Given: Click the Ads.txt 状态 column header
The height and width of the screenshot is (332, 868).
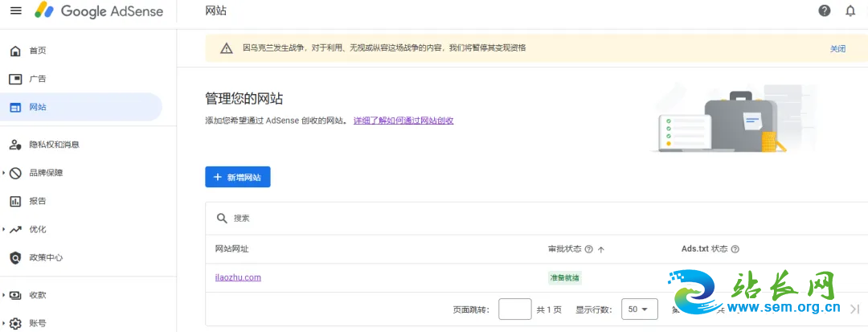Looking at the screenshot, I should point(704,249).
